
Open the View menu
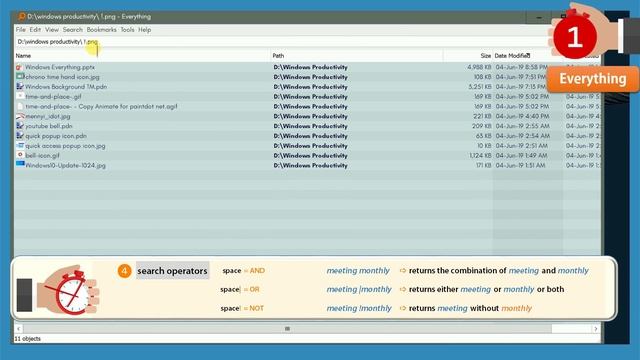tap(52, 30)
